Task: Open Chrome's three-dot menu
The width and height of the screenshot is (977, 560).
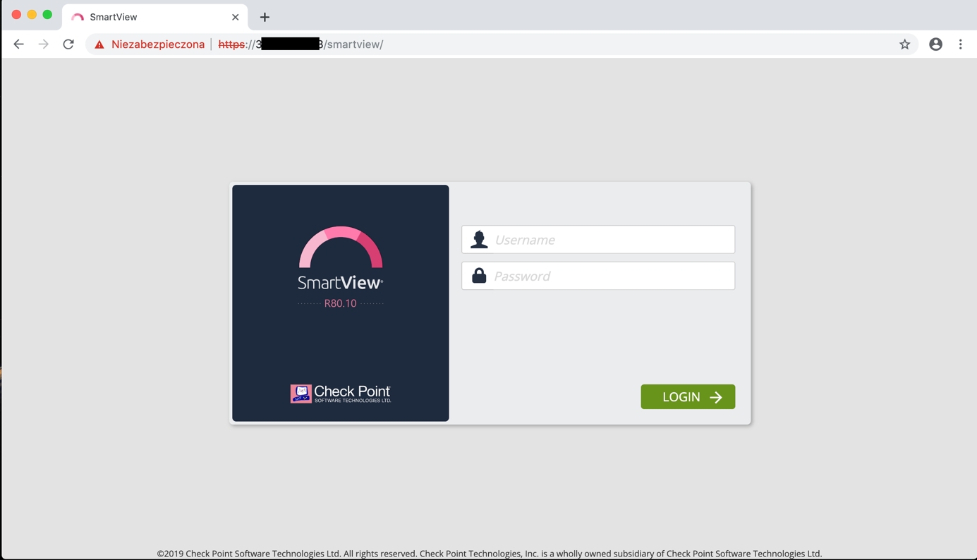Action: click(x=960, y=44)
